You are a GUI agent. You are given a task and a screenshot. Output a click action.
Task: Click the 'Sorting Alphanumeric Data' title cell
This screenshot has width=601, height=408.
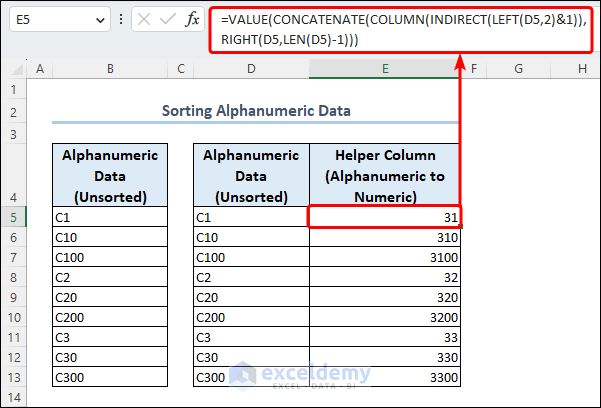tap(256, 111)
